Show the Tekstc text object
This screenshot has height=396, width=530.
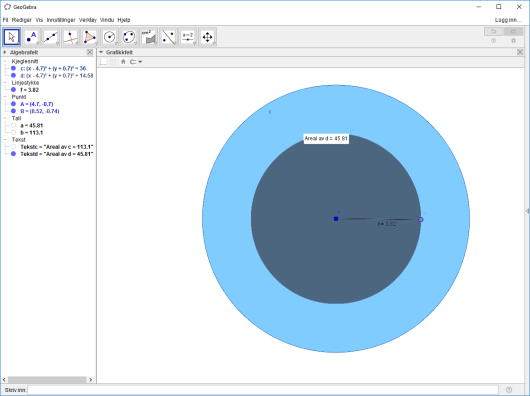(x=13, y=147)
